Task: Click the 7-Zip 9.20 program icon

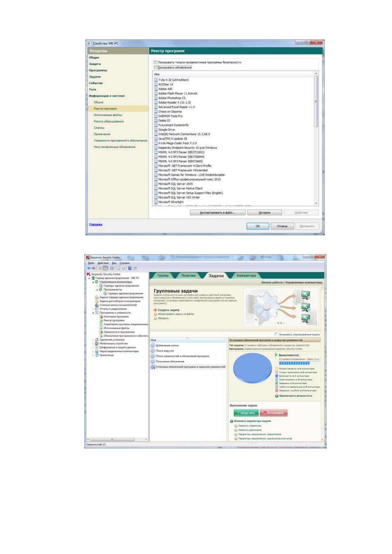Action: (x=156, y=80)
